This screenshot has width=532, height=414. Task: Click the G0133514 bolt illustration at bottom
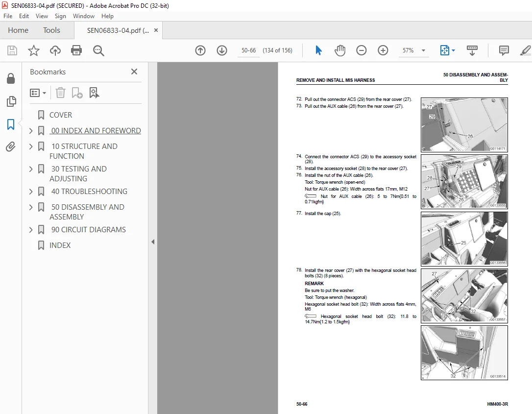(x=464, y=353)
